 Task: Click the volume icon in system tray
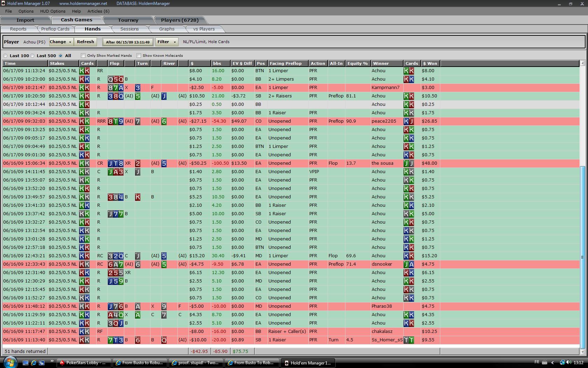point(569,362)
